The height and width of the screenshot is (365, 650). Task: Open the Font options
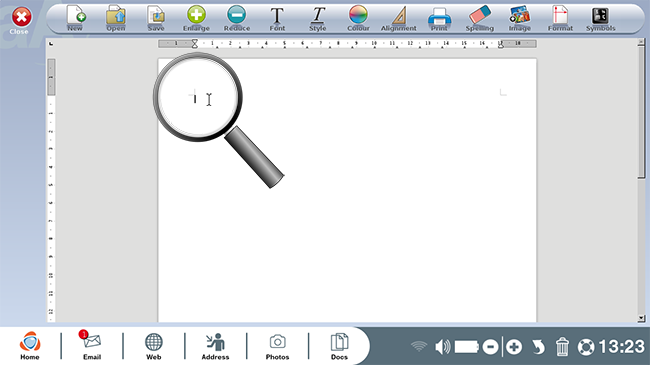click(277, 19)
